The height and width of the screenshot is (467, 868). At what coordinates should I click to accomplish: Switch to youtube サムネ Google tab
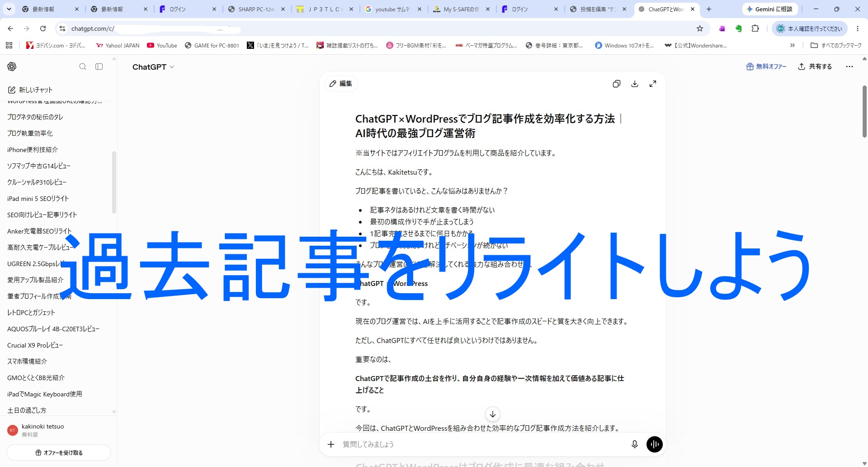tap(393, 9)
